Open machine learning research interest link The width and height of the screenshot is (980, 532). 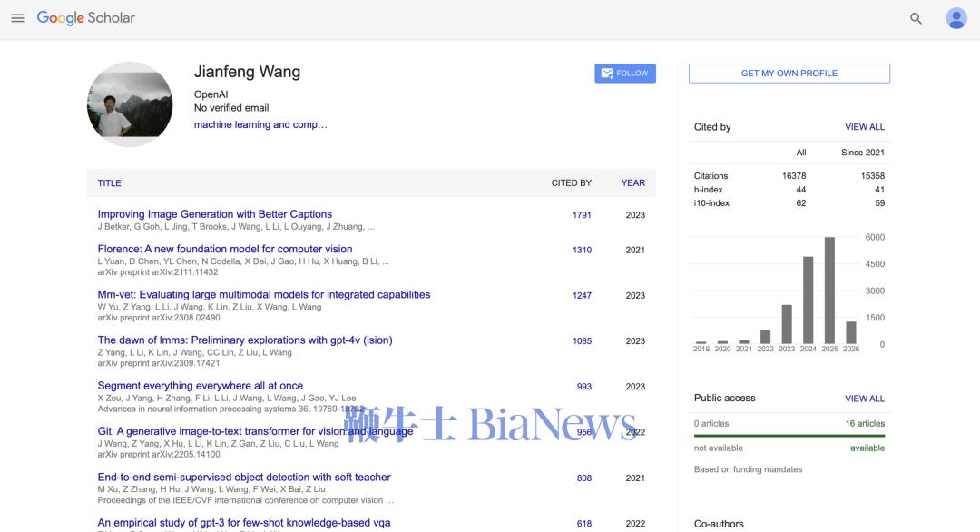point(260,125)
